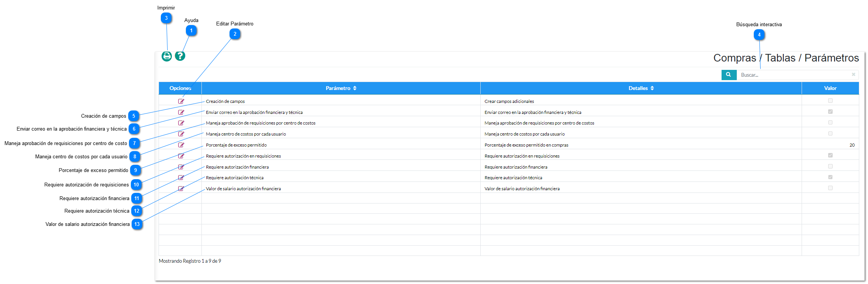Image resolution: width=868 pixels, height=284 pixels.
Task: Click the Valor column header
Action: tap(830, 88)
